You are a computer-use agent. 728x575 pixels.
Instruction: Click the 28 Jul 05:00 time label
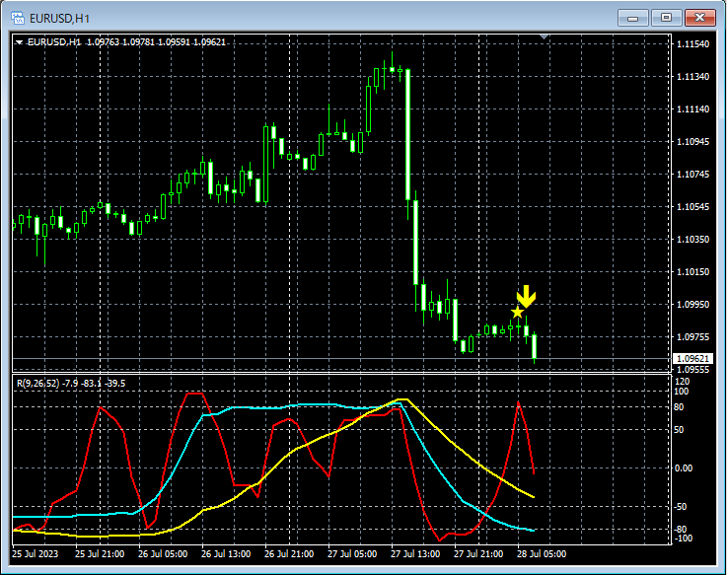542,554
